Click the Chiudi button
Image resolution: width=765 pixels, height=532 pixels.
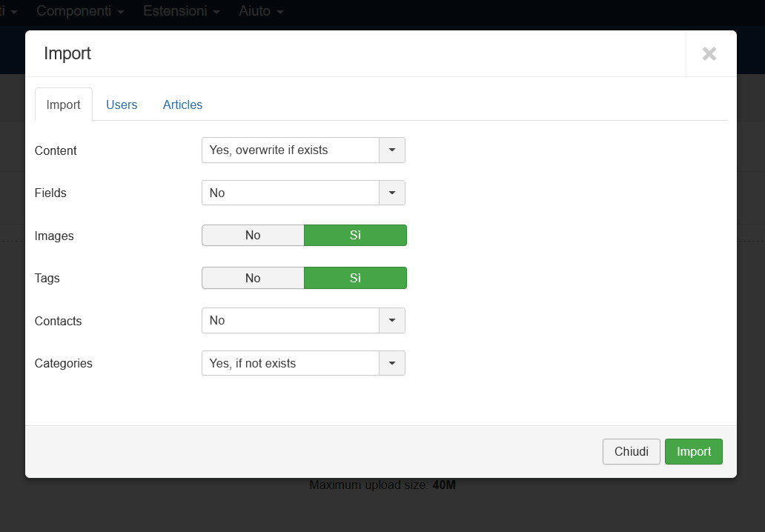632,451
